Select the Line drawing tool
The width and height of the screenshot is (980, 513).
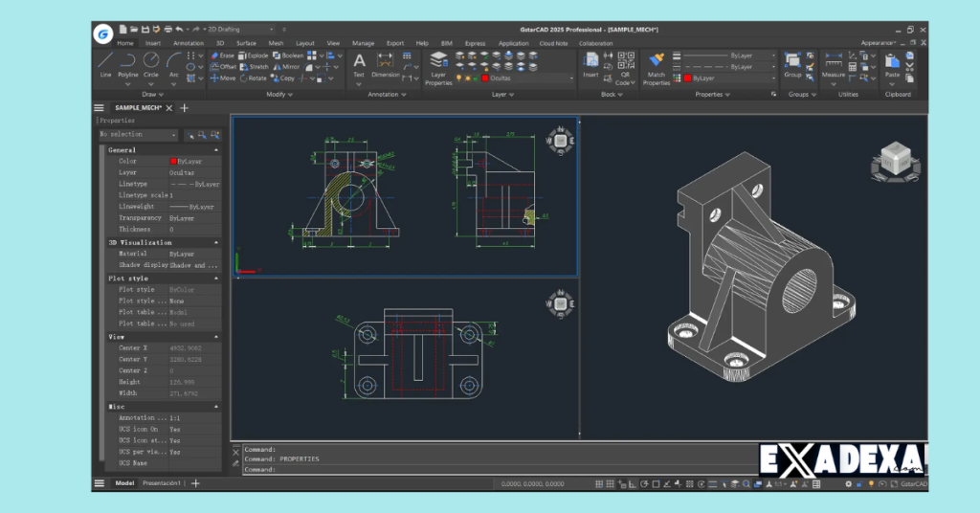(x=105, y=65)
